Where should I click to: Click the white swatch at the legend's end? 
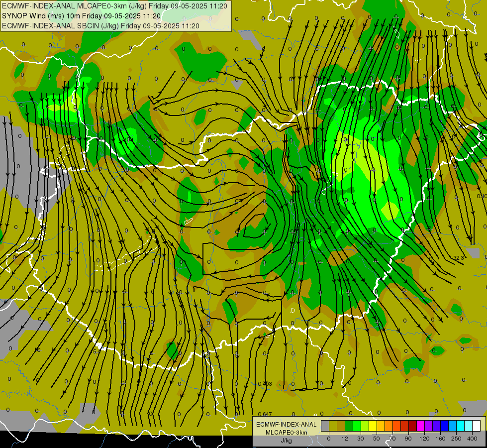477,426
